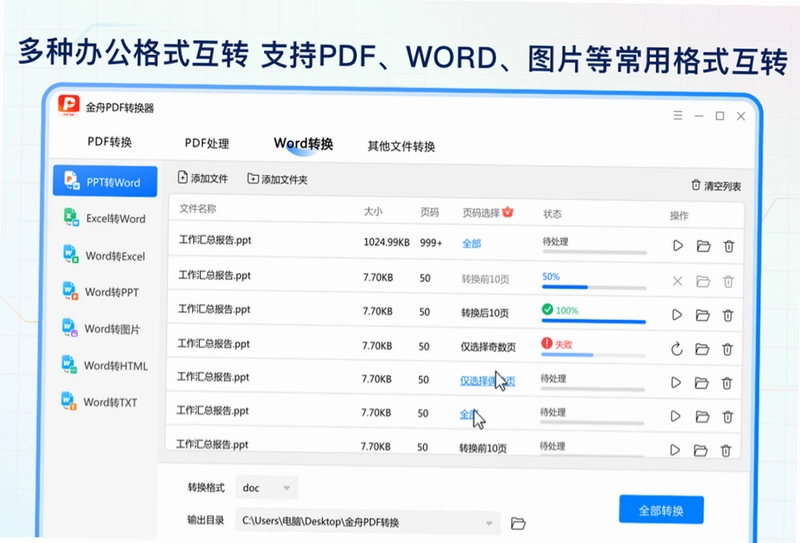
Task: Click the 100% progress bar
Action: [x=594, y=321]
